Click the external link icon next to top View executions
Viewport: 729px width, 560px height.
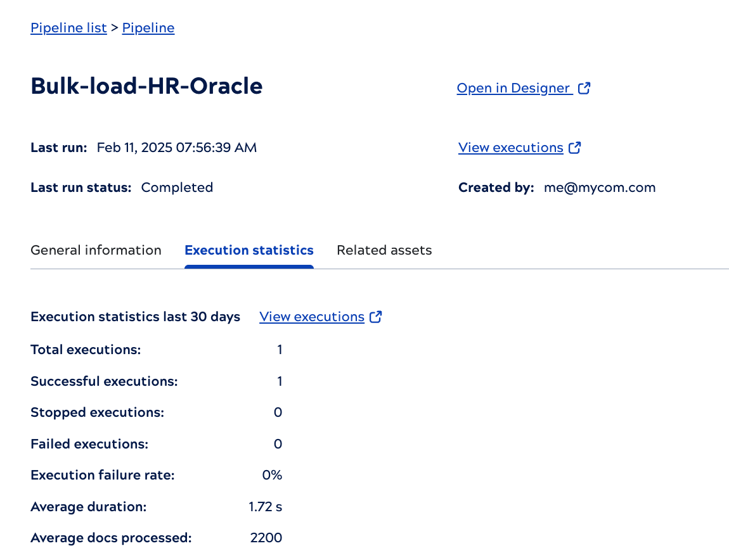pyautogui.click(x=575, y=147)
